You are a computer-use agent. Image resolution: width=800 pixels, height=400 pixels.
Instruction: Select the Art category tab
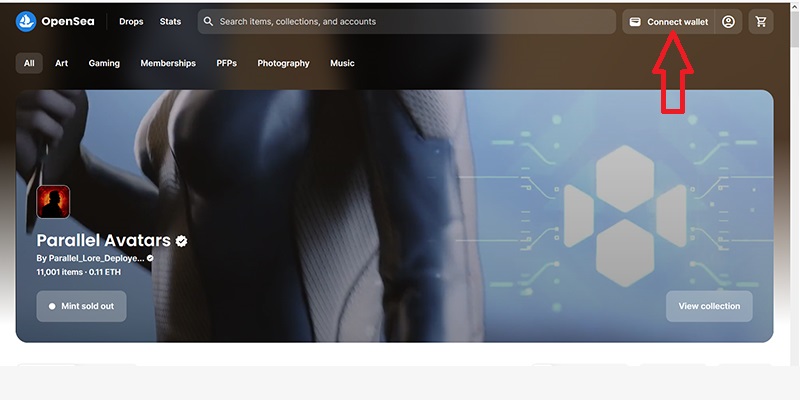tap(61, 63)
